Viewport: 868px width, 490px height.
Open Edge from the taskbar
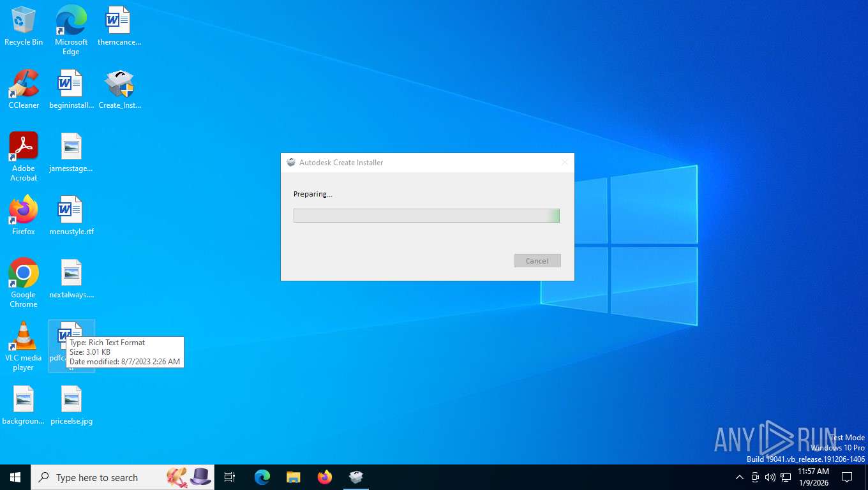tap(262, 477)
